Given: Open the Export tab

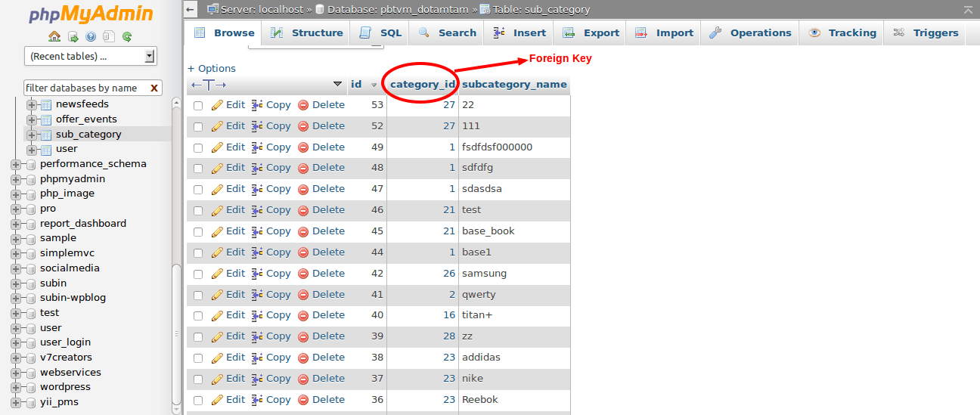Looking at the screenshot, I should point(591,33).
